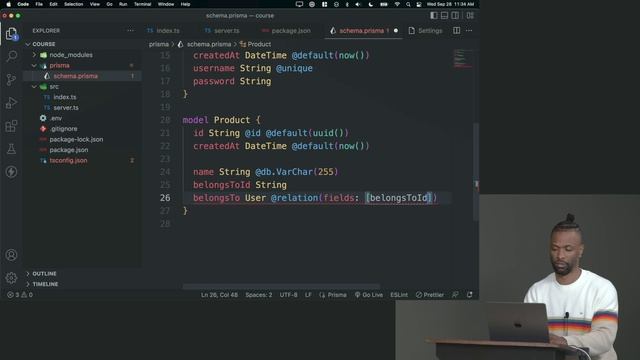
Task: Switch to server.ts editor tab
Action: [x=222, y=31]
